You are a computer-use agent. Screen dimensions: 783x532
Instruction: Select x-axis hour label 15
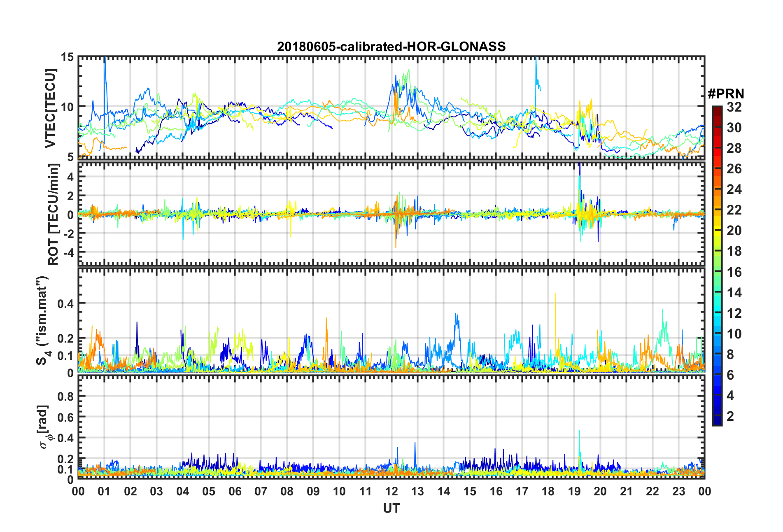[470, 491]
